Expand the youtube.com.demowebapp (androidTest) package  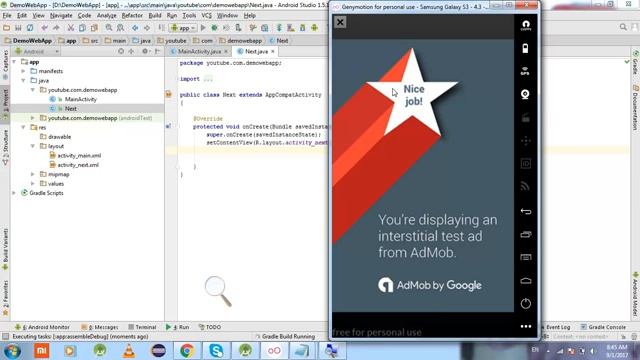pyautogui.click(x=33, y=118)
